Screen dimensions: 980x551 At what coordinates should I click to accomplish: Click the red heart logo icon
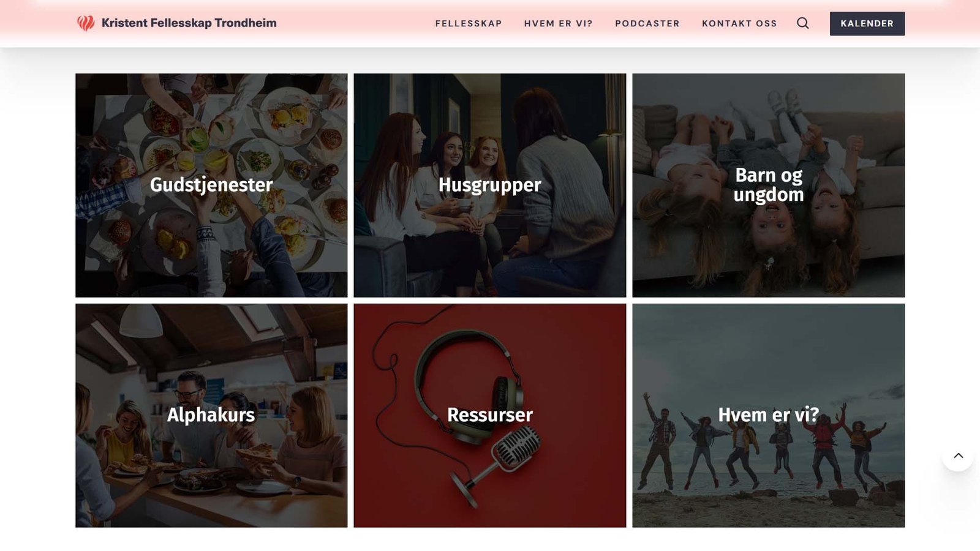(86, 23)
